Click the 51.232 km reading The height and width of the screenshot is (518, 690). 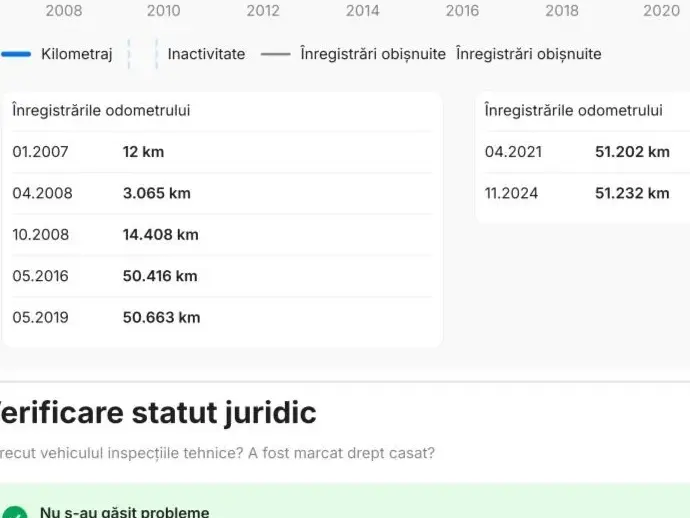coord(632,193)
